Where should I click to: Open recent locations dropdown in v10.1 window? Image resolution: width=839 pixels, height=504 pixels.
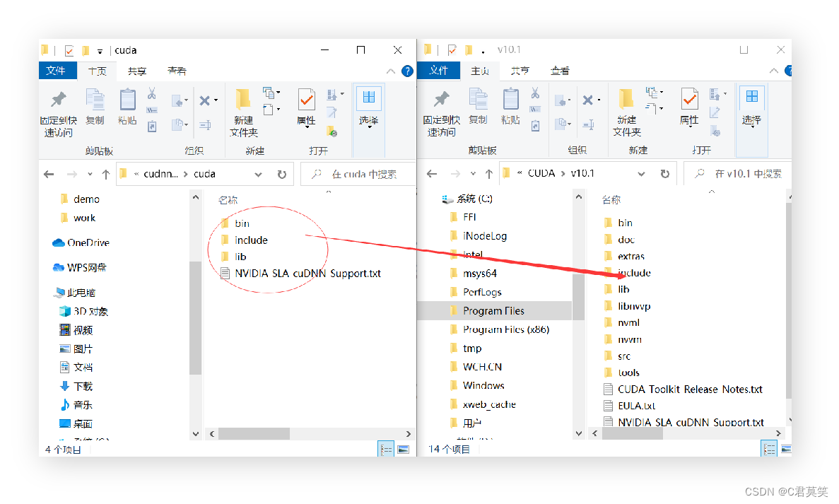pos(473,173)
